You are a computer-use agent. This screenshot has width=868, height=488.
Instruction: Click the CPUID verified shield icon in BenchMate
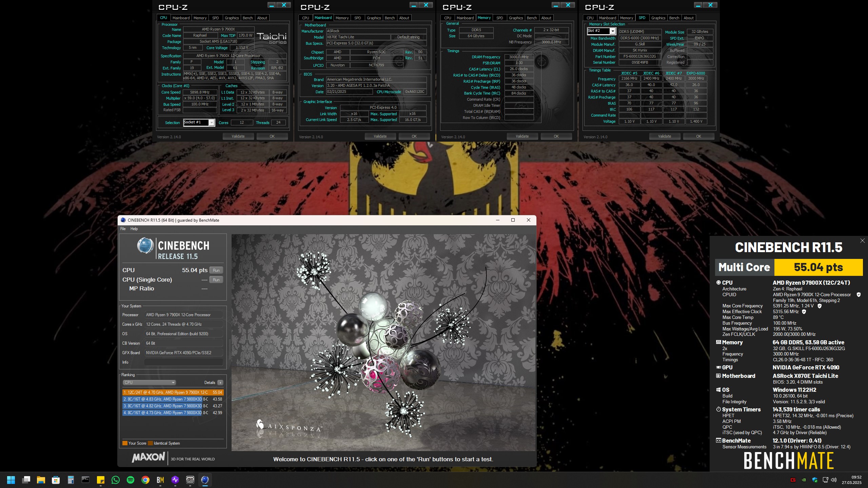(x=859, y=294)
